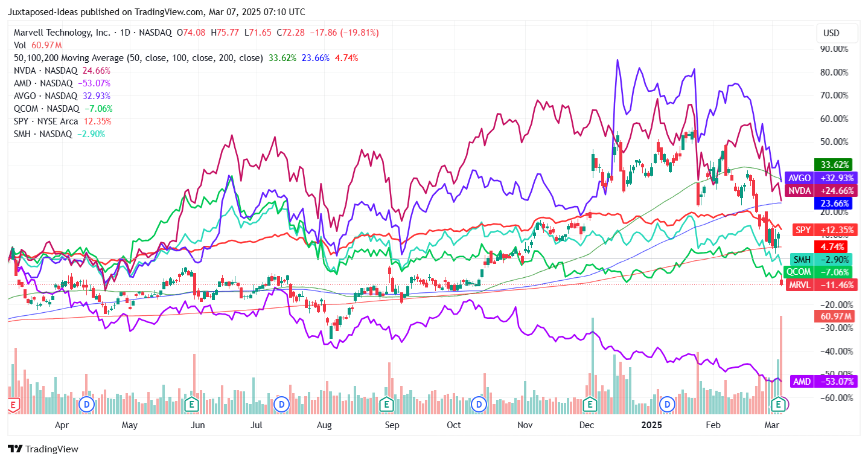Click the Oct label on the time axis
Image resolution: width=868 pixels, height=462 pixels.
(x=453, y=425)
